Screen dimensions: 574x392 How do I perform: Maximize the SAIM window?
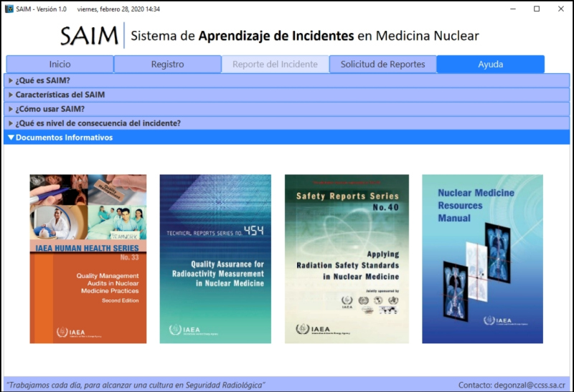536,9
